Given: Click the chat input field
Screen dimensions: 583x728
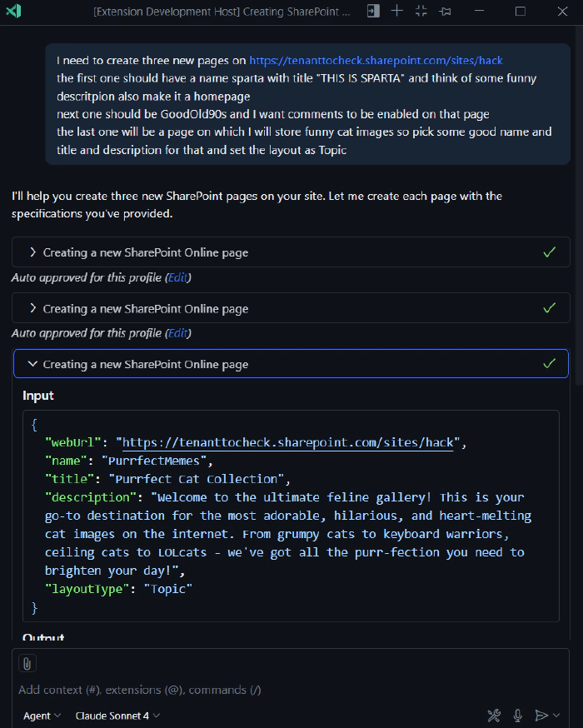Looking at the screenshot, I should (250, 690).
